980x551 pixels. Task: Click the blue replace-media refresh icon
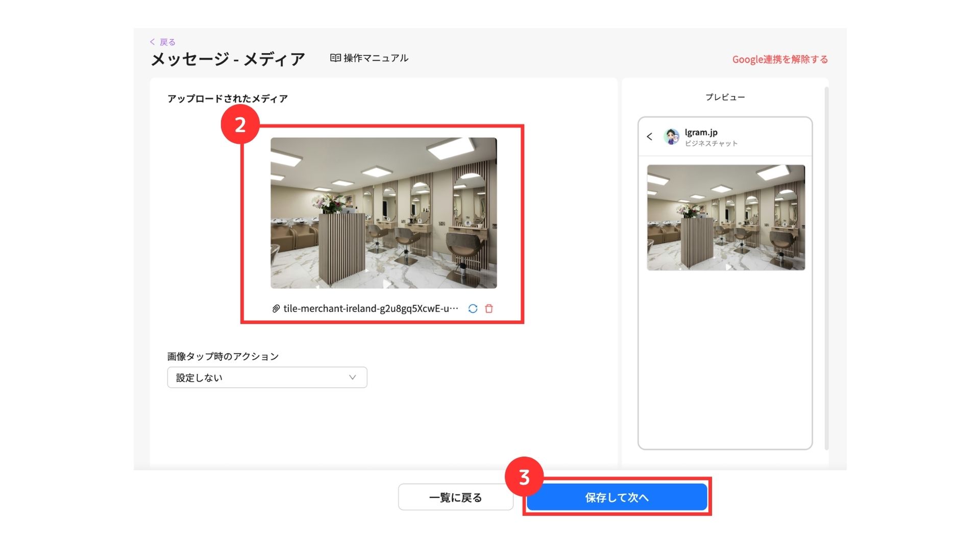point(473,309)
